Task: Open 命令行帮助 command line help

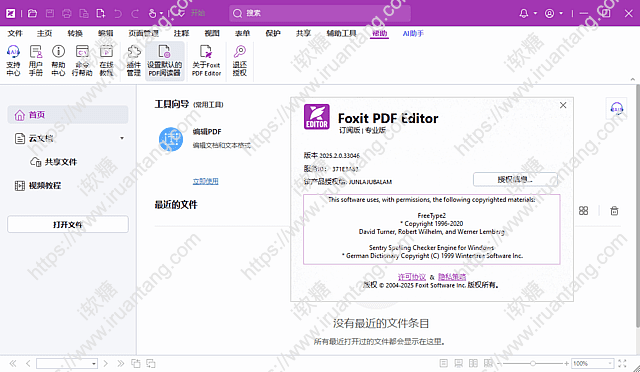Action: [82, 60]
